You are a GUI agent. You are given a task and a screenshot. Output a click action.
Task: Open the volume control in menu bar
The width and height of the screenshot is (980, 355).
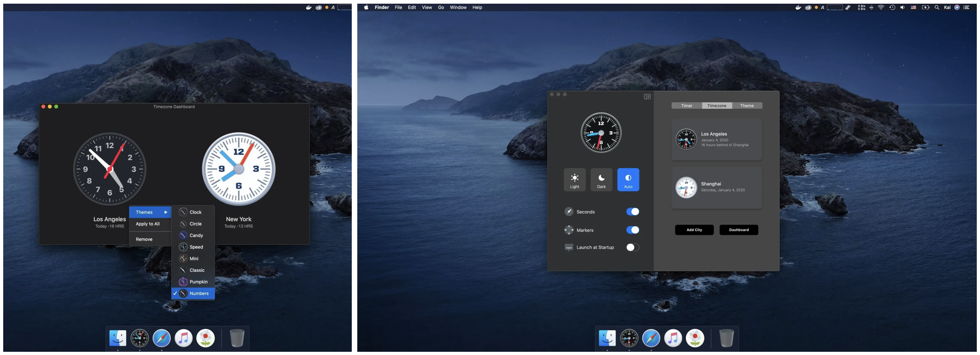tap(902, 7)
